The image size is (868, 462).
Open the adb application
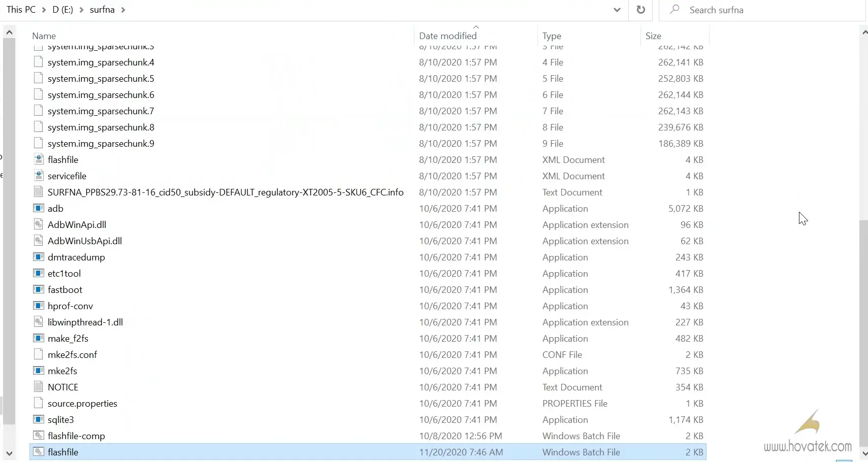click(39, 208)
